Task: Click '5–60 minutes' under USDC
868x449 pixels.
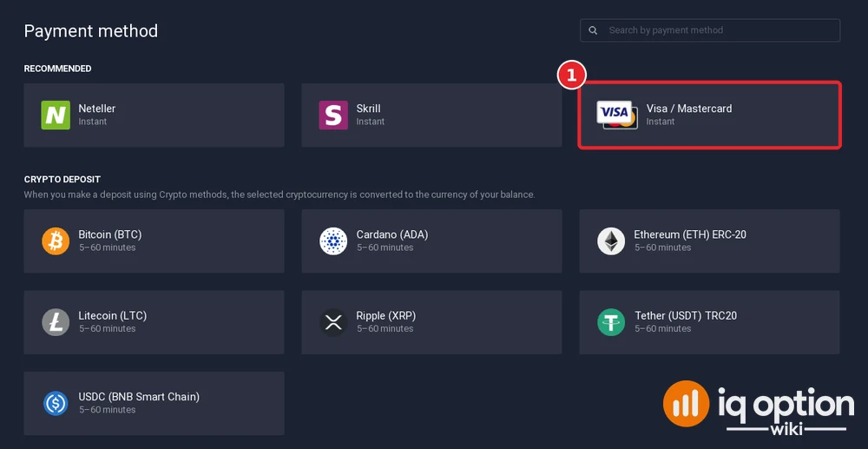Action: click(x=107, y=410)
